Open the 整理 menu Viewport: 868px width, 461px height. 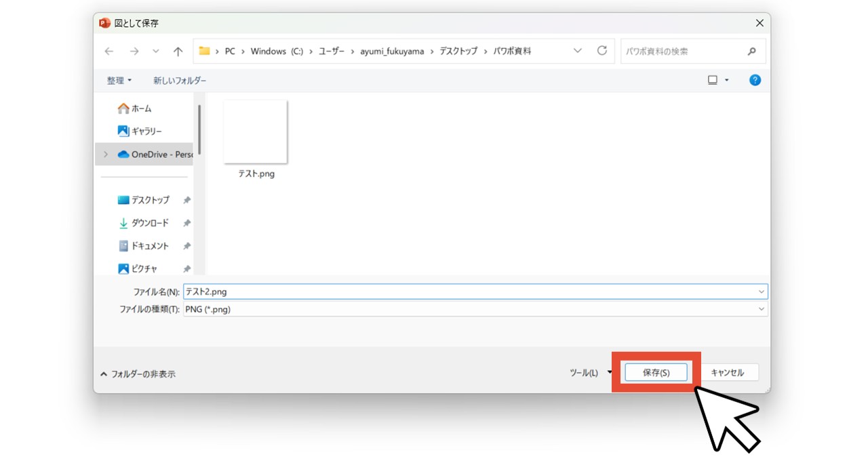pos(119,80)
